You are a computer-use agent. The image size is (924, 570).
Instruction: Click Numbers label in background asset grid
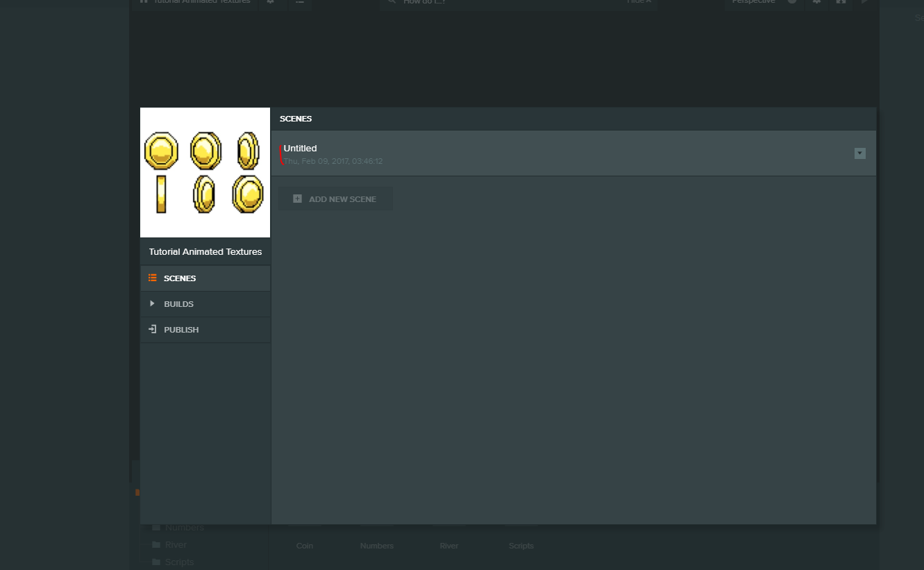tap(377, 546)
